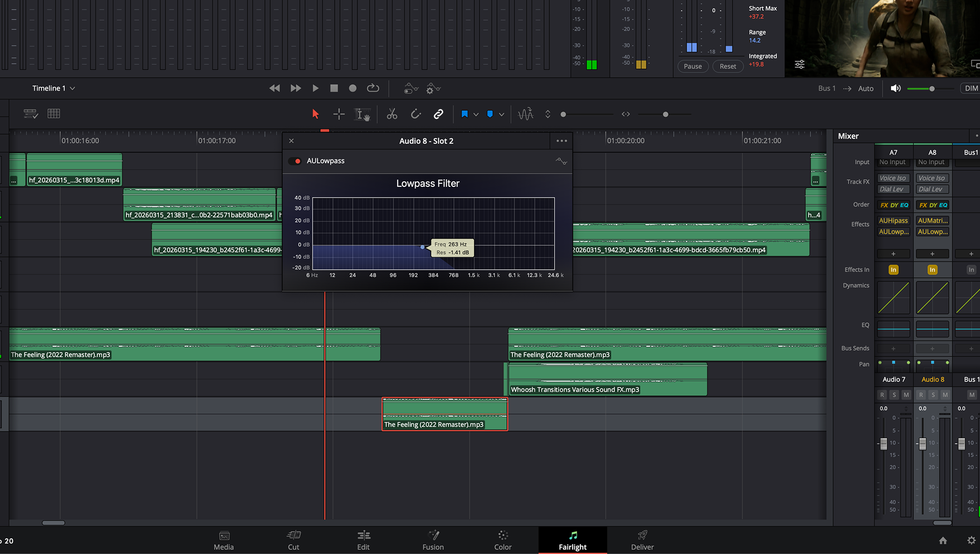Screen dimensions: 980x554
Task: Disable the AULowpass red power toggle
Action: [295, 161]
